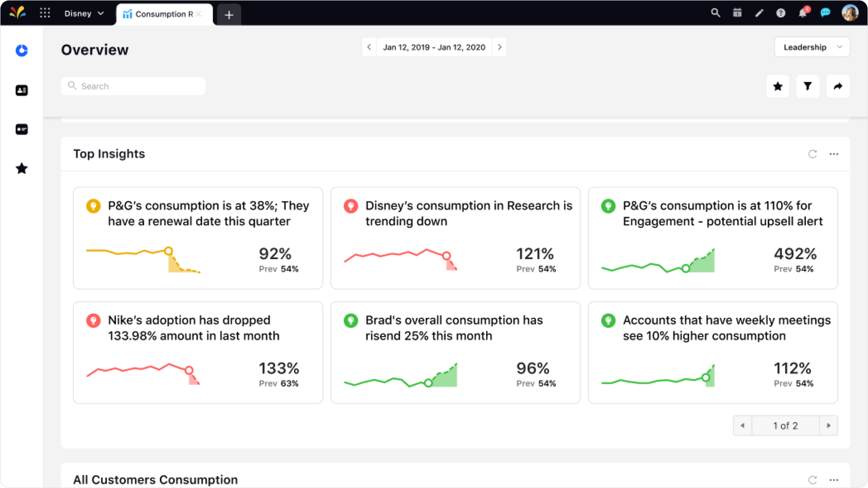Image resolution: width=868 pixels, height=488 pixels.
Task: Click yellow lightbulb on P&G 38% card
Action: (93, 206)
